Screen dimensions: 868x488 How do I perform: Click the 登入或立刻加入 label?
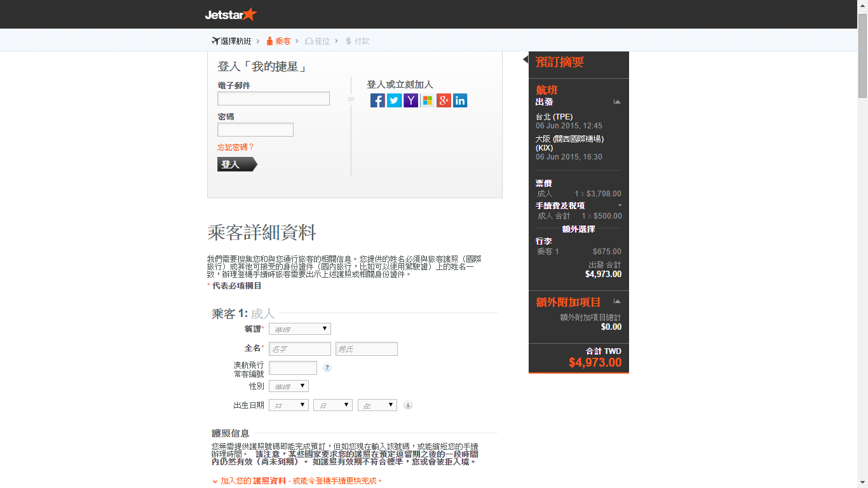point(400,85)
